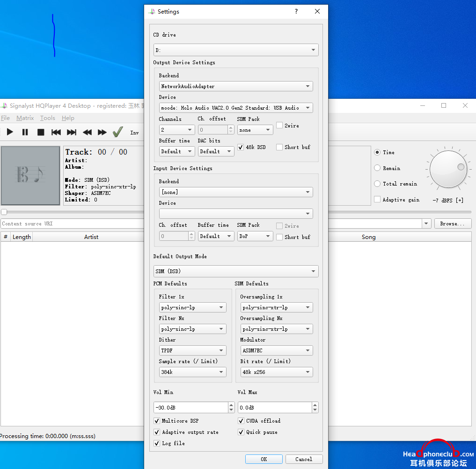Click the track position slider handle
This screenshot has width=476, height=469.
click(4, 212)
